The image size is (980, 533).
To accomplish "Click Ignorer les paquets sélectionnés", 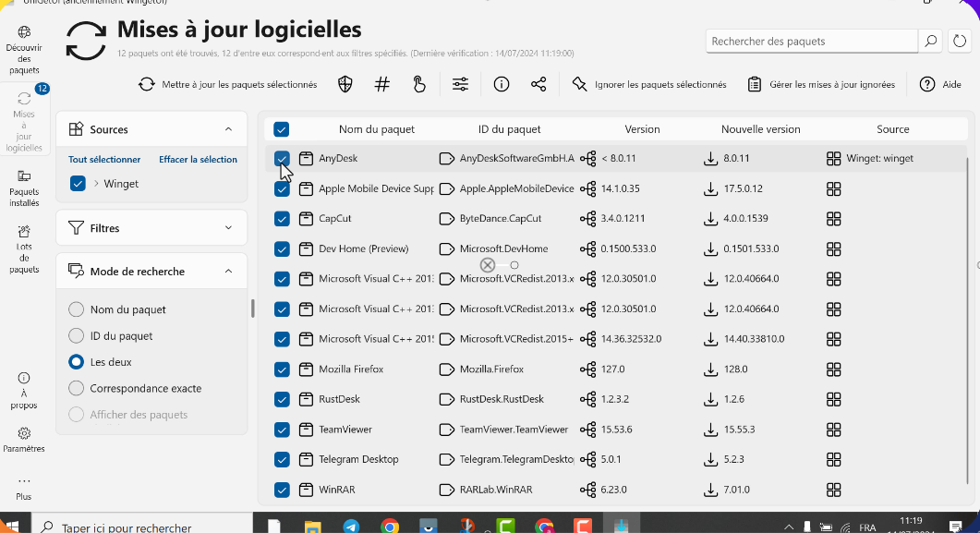I will click(x=649, y=84).
